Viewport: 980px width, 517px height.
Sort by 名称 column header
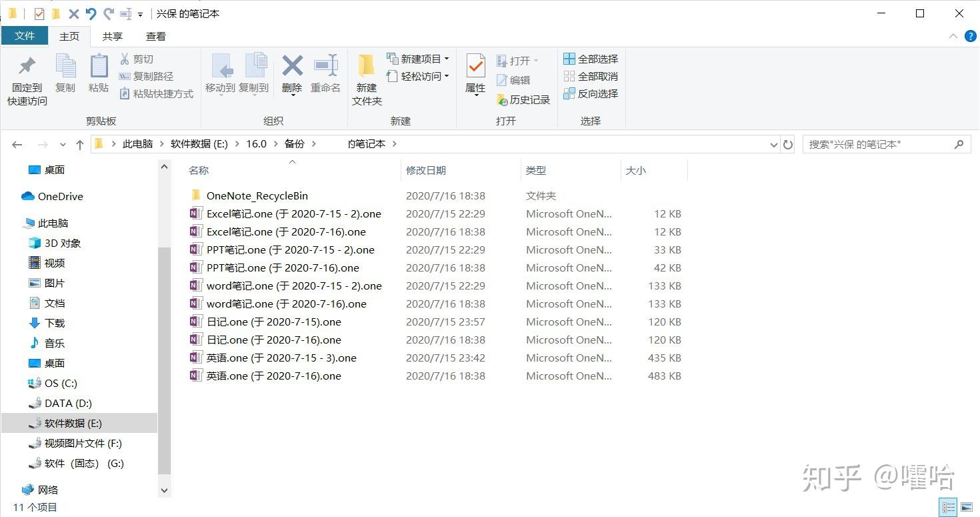coord(199,171)
